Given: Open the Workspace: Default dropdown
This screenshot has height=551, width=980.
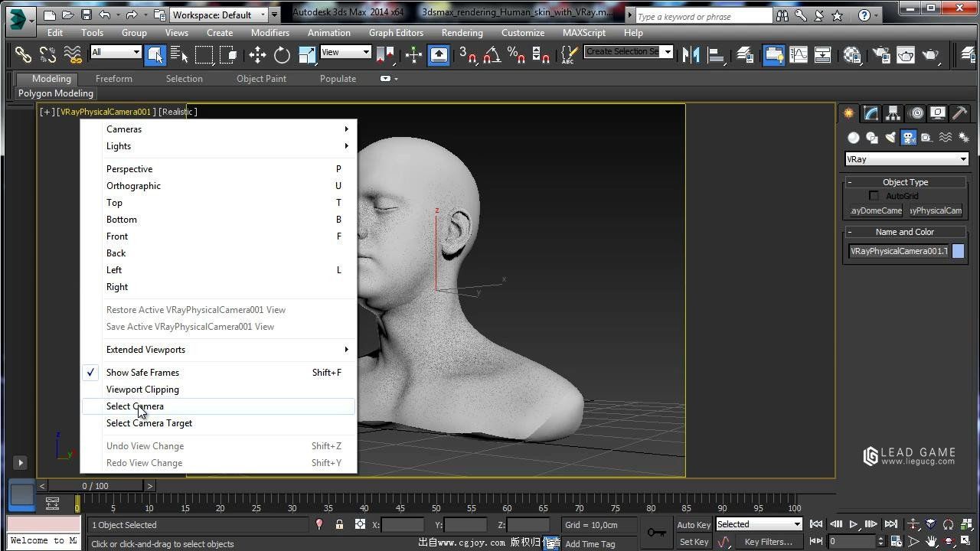Looking at the screenshot, I should click(x=219, y=15).
